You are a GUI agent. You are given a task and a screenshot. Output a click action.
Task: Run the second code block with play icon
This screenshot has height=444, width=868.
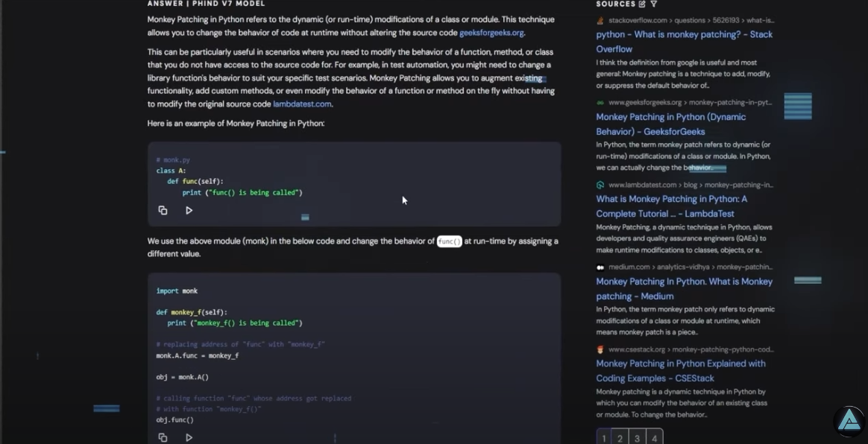[x=189, y=438]
